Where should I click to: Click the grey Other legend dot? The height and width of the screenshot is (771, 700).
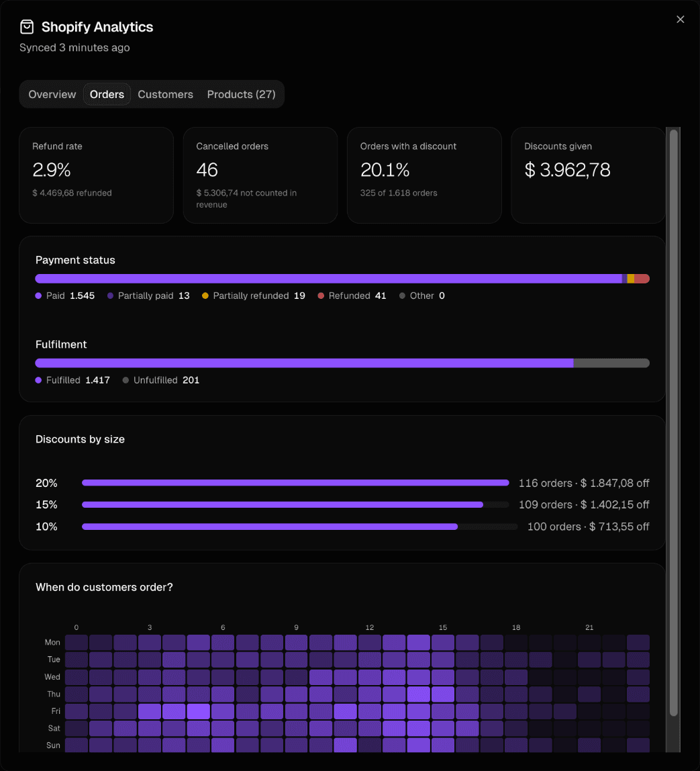[402, 296]
